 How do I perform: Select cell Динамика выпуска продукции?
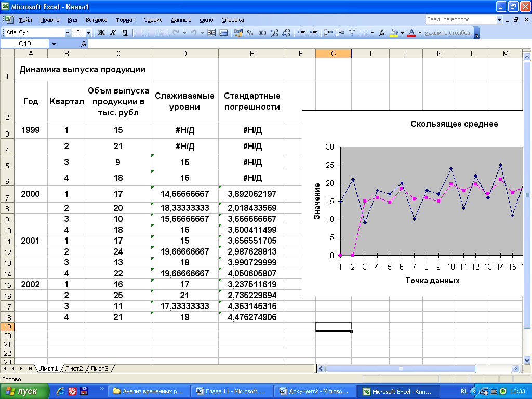click(x=83, y=69)
